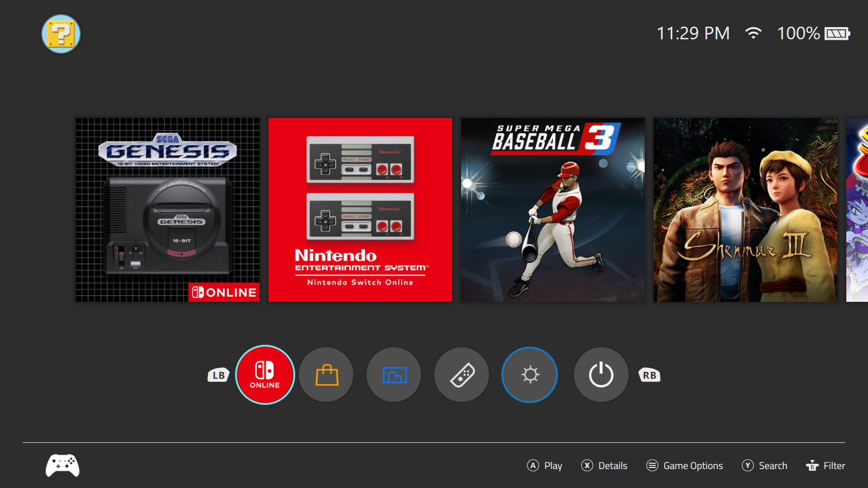This screenshot has height=488, width=868.
Task: Open Game Options menu
Action: [684, 465]
